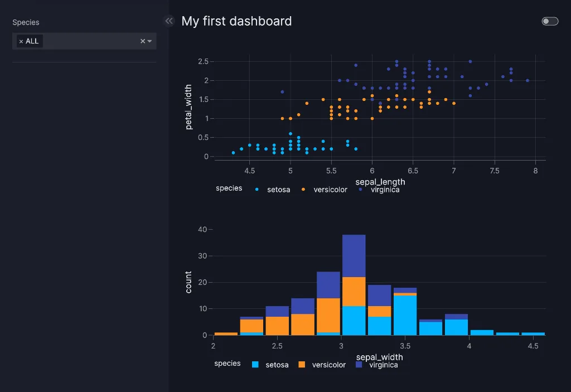Click the leftmost versicolor bar at sepal_width 2
Image resolution: width=571 pixels, height=392 pixels.
(x=226, y=333)
